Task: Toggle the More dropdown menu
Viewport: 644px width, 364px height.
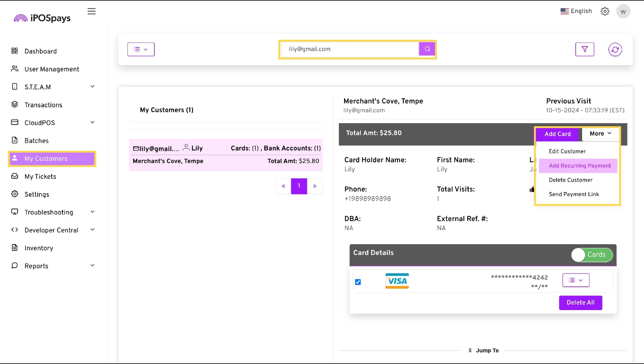Action: (x=600, y=134)
